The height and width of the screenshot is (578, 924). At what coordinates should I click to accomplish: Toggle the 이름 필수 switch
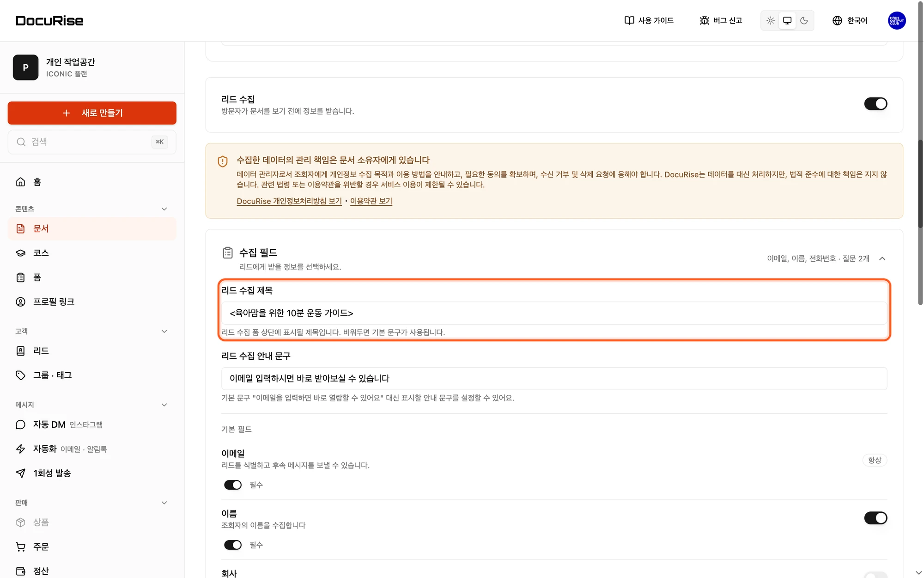click(233, 545)
